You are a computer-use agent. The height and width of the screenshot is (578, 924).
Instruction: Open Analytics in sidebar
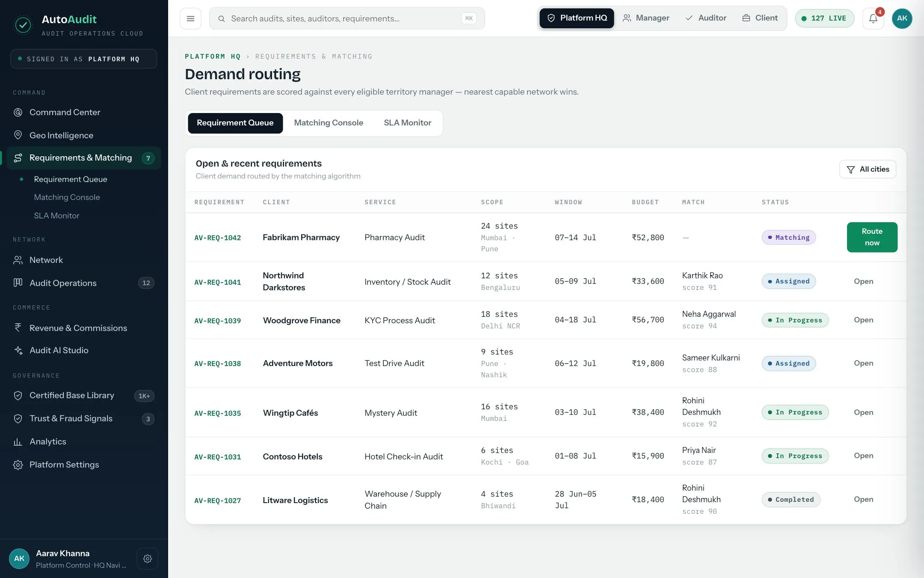coord(84,441)
